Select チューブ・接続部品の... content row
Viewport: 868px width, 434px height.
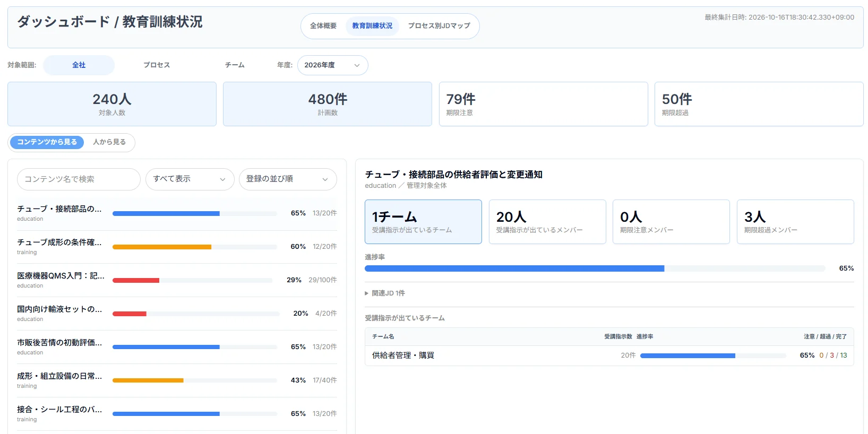coord(177,214)
